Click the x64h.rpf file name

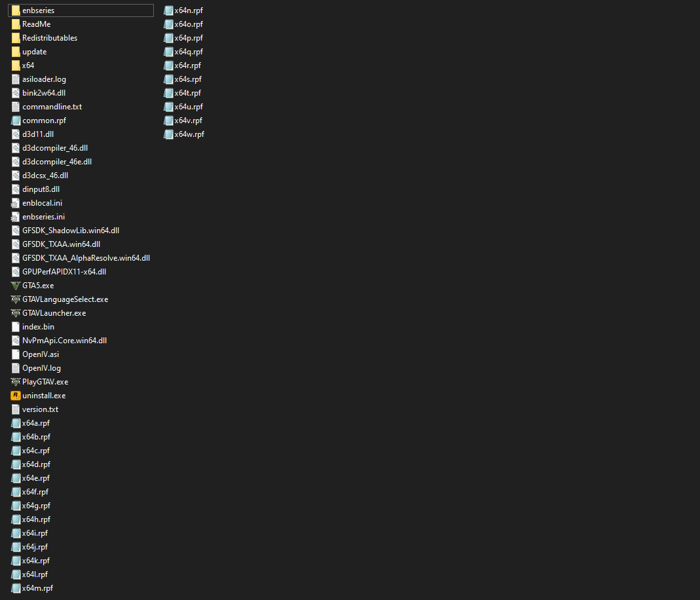[x=36, y=519]
